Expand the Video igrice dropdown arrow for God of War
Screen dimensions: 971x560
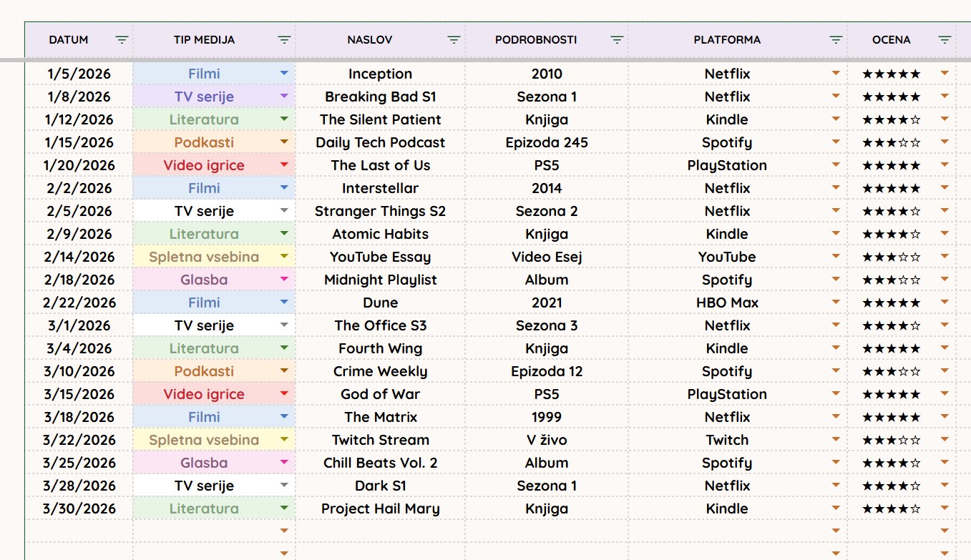tap(284, 393)
